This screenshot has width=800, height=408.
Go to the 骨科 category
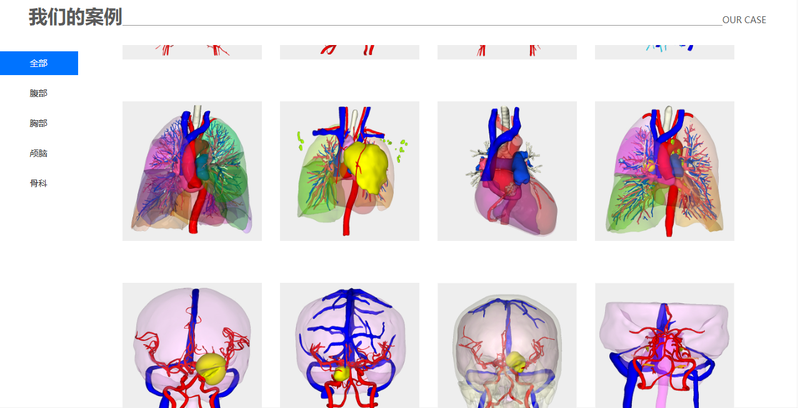click(39, 184)
